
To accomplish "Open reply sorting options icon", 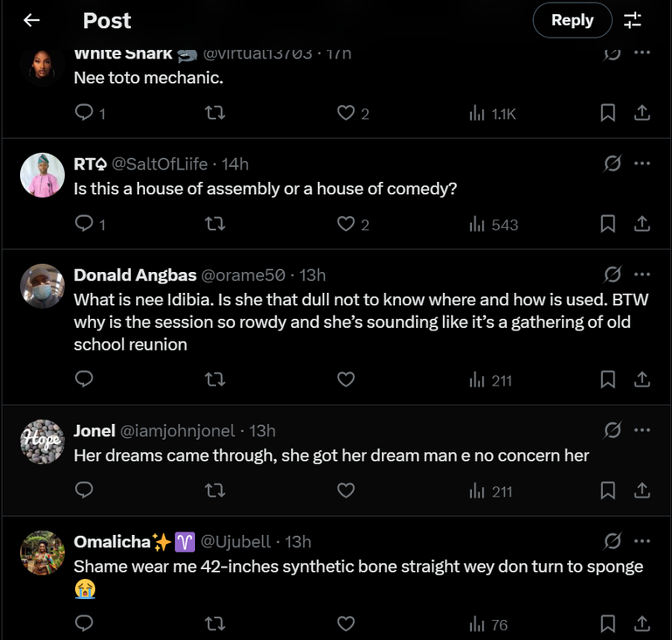I will point(633,20).
